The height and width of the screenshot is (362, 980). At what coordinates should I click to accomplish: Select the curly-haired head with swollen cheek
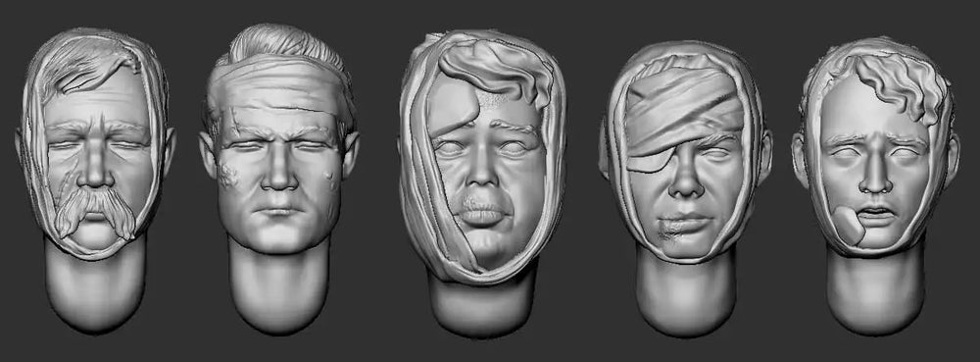tap(875, 185)
